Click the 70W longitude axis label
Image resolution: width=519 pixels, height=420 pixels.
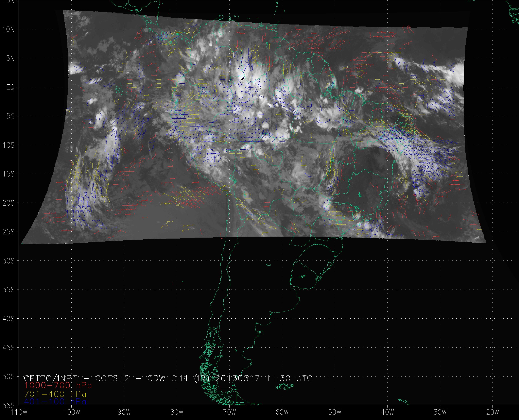pyautogui.click(x=229, y=412)
